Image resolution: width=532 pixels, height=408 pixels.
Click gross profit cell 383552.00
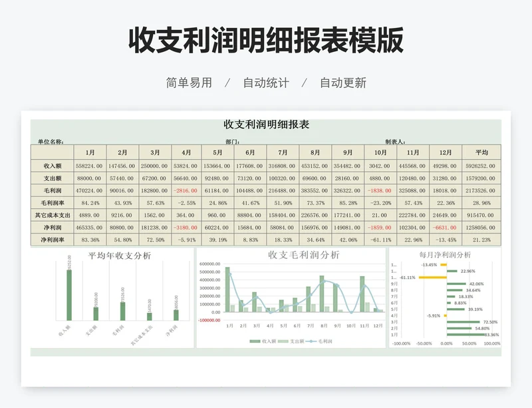(x=315, y=190)
